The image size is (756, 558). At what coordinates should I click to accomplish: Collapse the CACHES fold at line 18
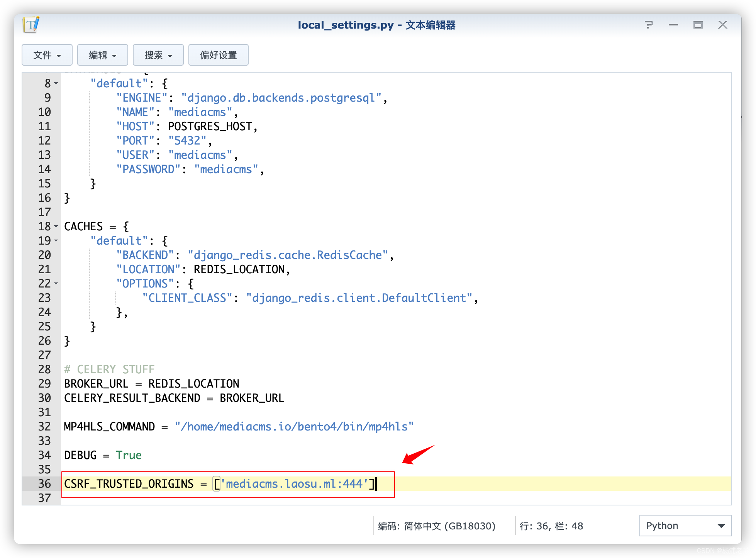pyautogui.click(x=56, y=226)
